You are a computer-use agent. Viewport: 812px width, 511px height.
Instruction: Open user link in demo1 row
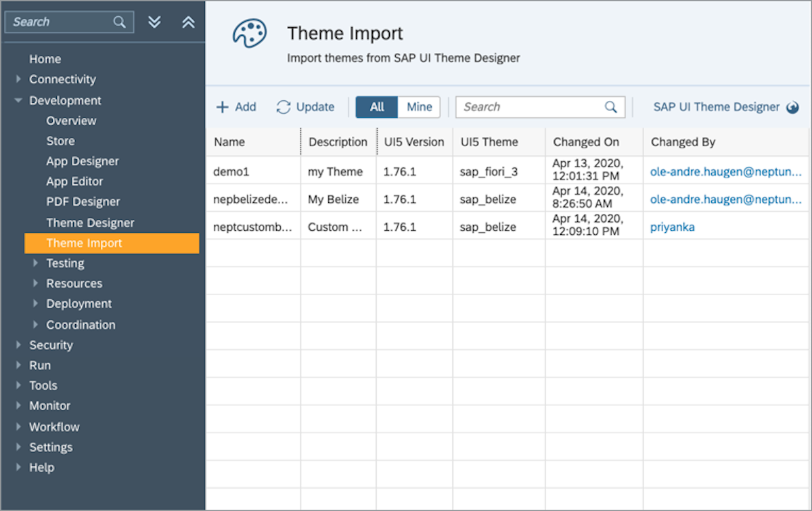click(x=726, y=172)
